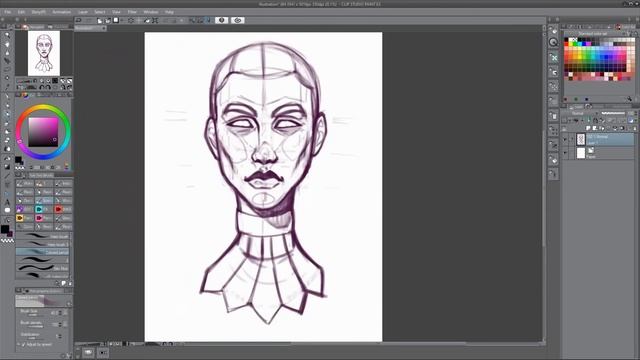This screenshot has width=640, height=360.
Task: Select the sketch layer thumbnail
Action: tap(581, 140)
